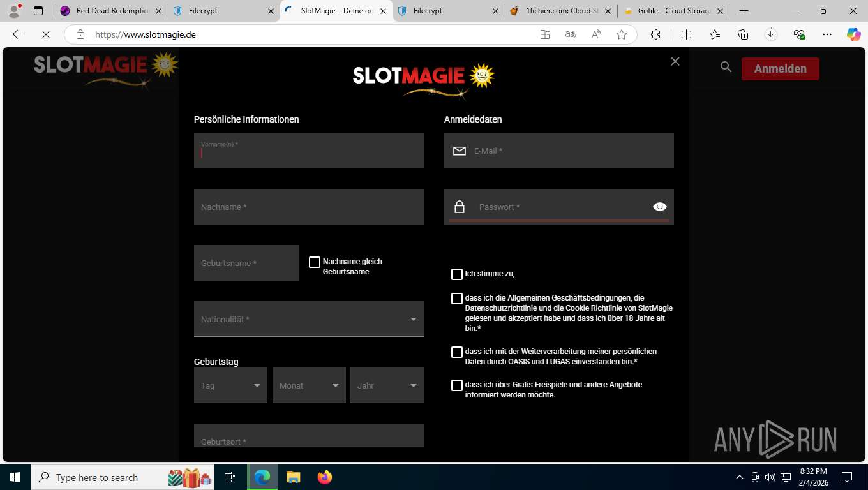The width and height of the screenshot is (868, 490).
Task: Switch to Gofile Cloud Storage tab
Action: tap(673, 11)
